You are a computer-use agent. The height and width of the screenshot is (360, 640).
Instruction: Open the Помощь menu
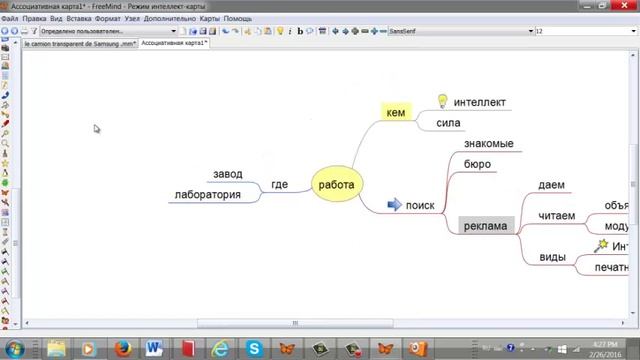pyautogui.click(x=238, y=19)
